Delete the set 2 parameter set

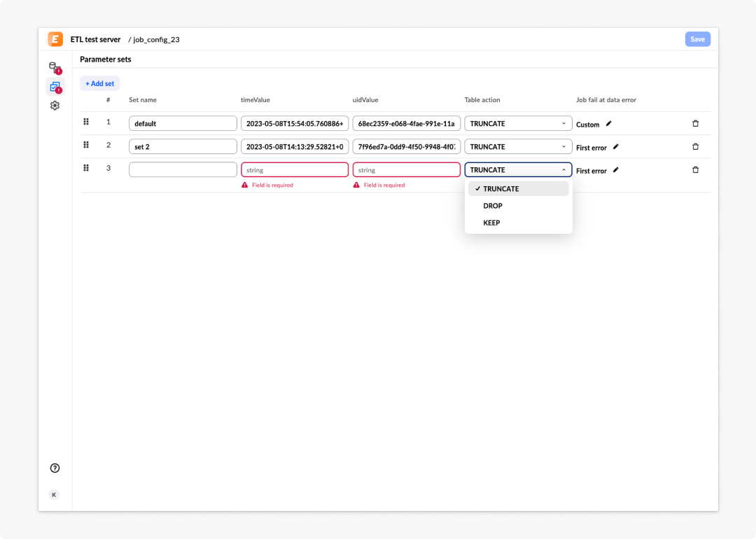click(x=696, y=146)
